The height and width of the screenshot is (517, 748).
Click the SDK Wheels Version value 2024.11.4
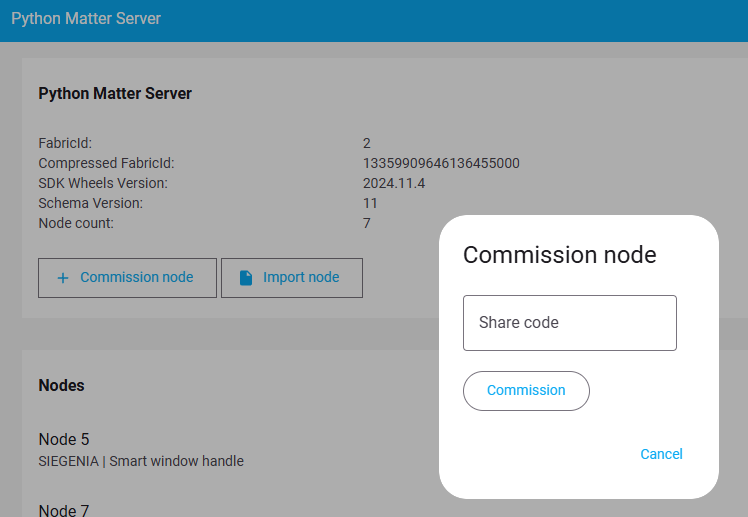tap(394, 183)
